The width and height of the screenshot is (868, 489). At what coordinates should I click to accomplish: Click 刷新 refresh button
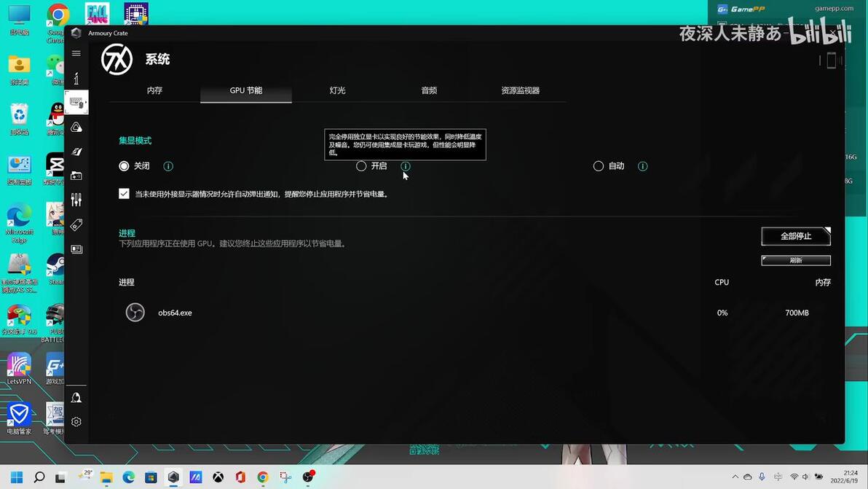795,260
